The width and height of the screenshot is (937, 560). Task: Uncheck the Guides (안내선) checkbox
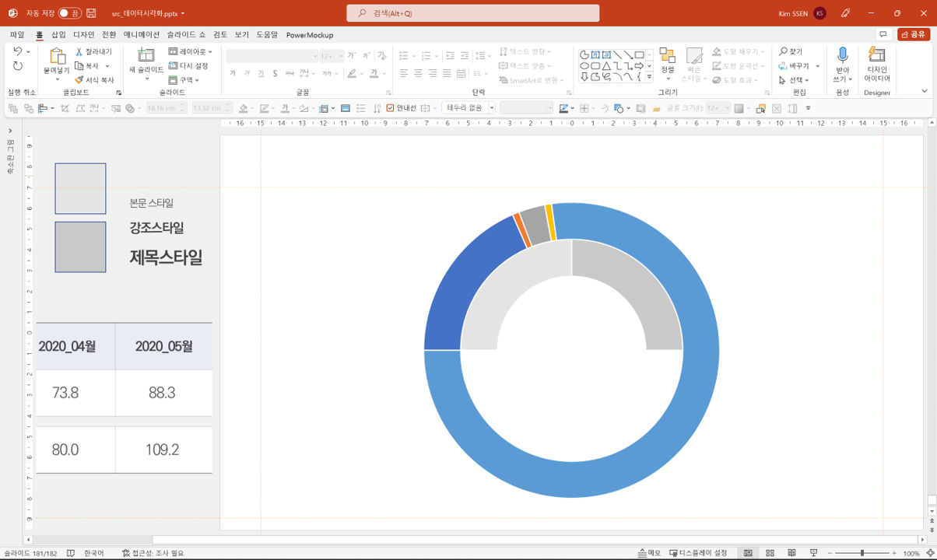pos(390,109)
